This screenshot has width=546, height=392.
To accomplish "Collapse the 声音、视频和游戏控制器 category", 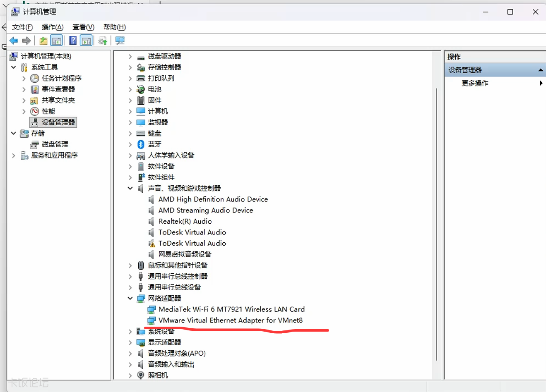I will (x=130, y=188).
